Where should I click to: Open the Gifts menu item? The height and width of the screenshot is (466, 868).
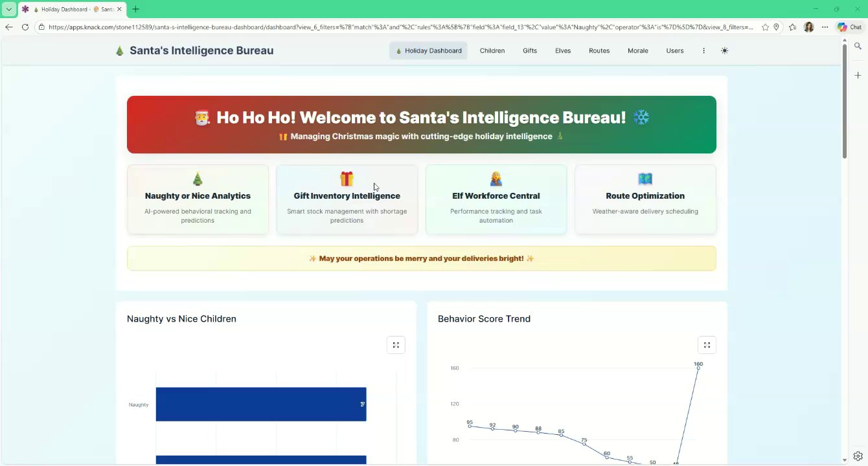coord(530,50)
